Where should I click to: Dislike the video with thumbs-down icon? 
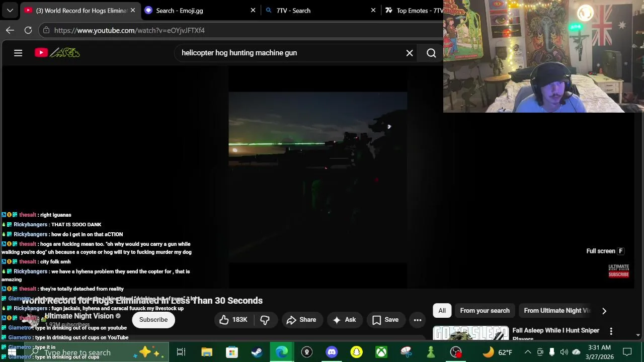[x=265, y=320]
